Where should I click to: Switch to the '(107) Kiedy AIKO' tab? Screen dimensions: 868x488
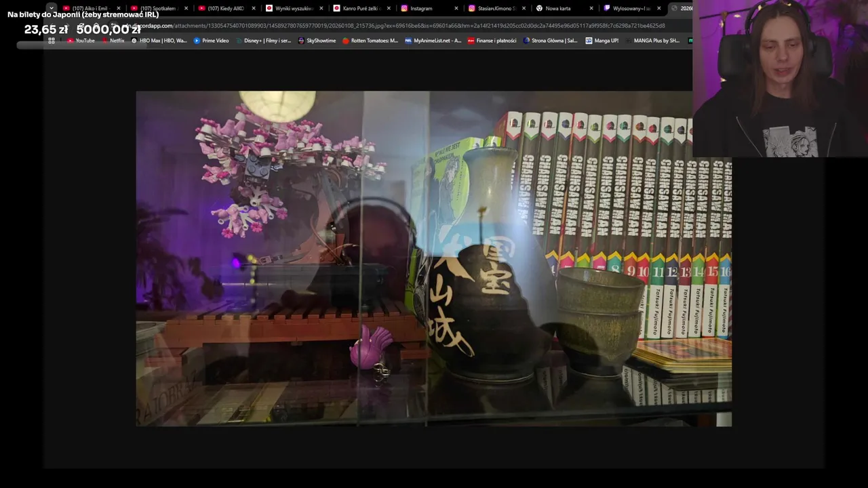(x=226, y=8)
